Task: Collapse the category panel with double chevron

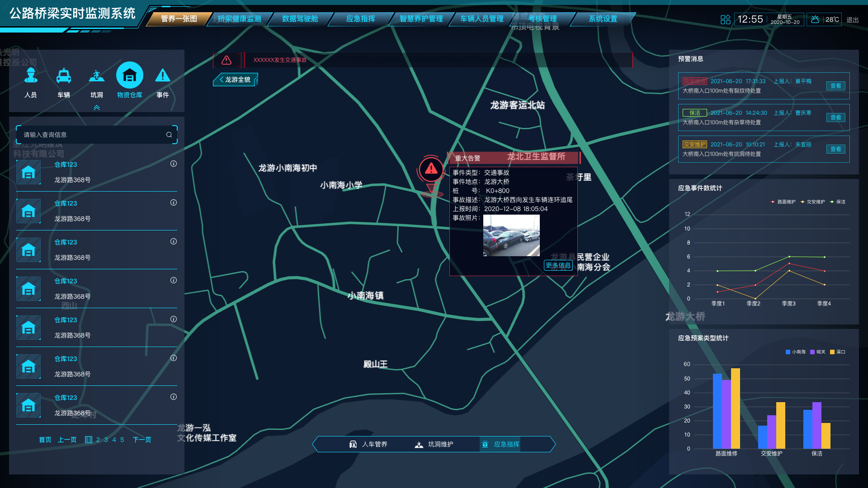Action: [97, 108]
